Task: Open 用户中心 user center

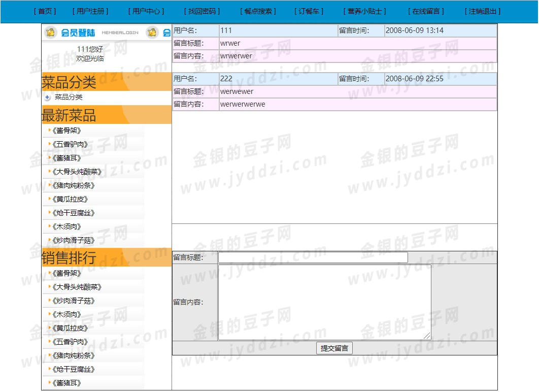Action: point(146,11)
